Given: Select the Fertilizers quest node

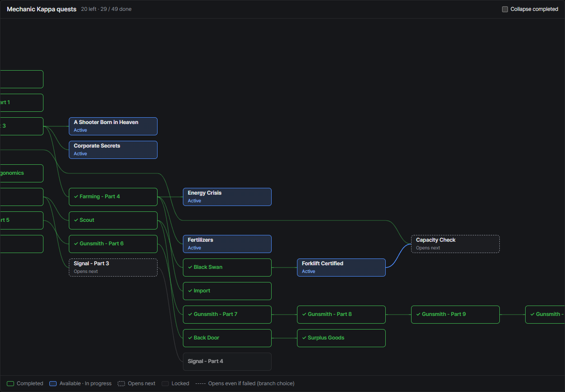Looking at the screenshot, I should coord(227,244).
